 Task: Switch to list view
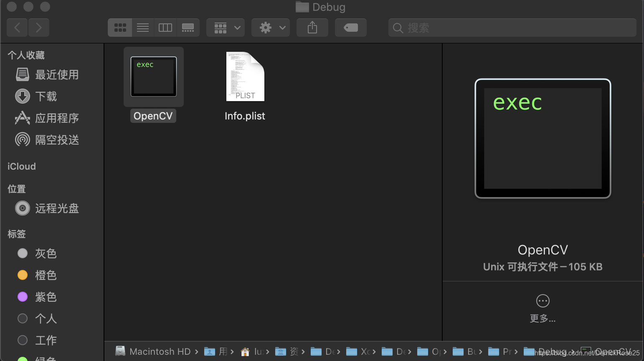pyautogui.click(x=143, y=28)
